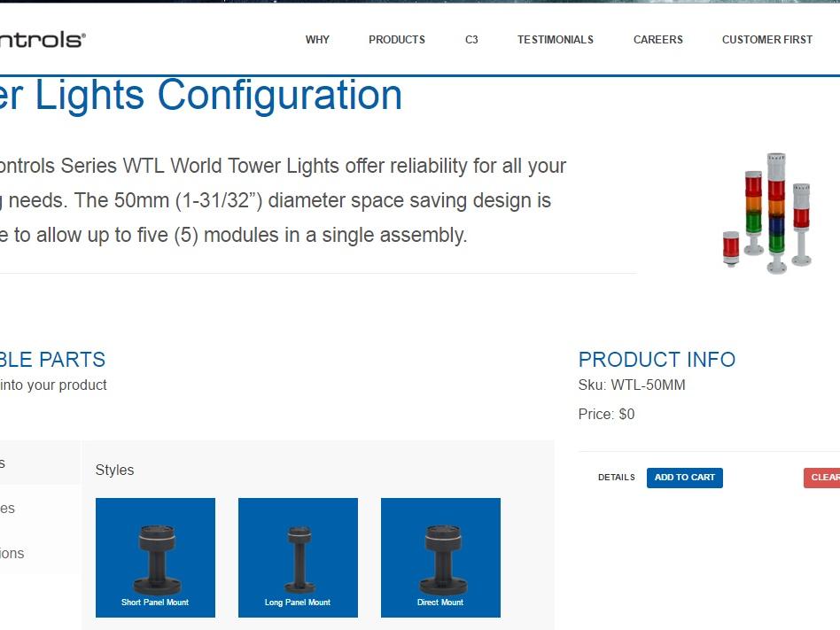
Task: Go to the C3 nav item
Action: 471,40
